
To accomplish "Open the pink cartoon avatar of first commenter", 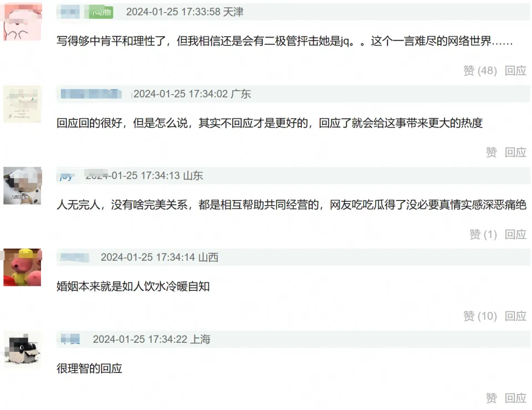I will click(x=22, y=22).
